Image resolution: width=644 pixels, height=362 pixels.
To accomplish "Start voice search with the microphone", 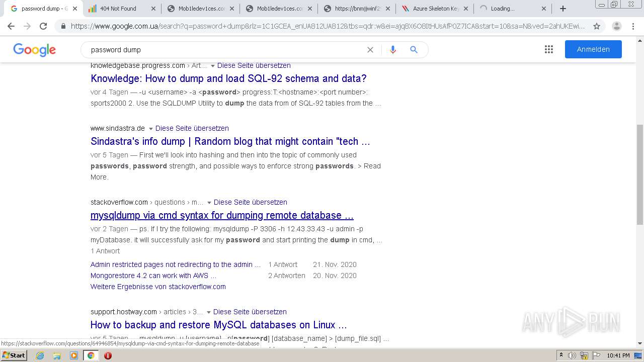I will [393, 50].
